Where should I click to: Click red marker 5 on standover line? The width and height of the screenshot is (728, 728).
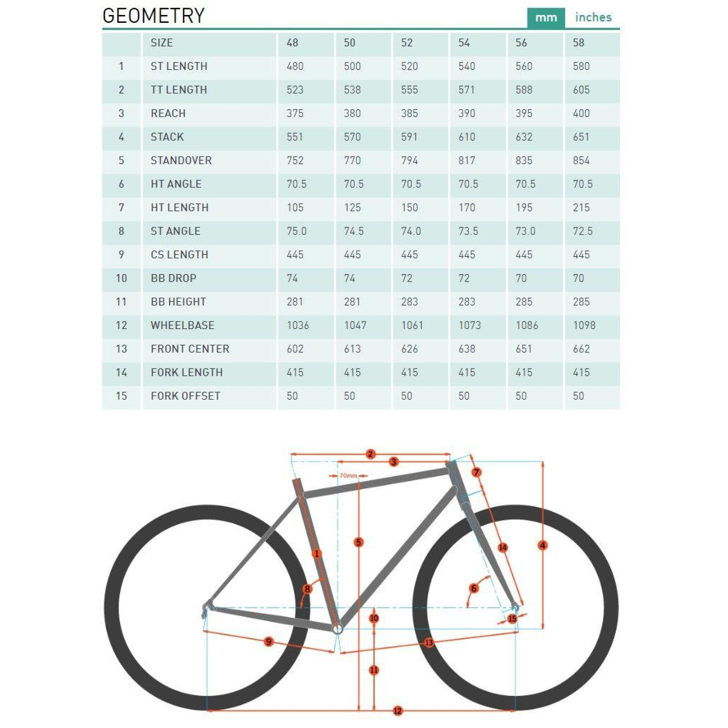click(x=358, y=543)
